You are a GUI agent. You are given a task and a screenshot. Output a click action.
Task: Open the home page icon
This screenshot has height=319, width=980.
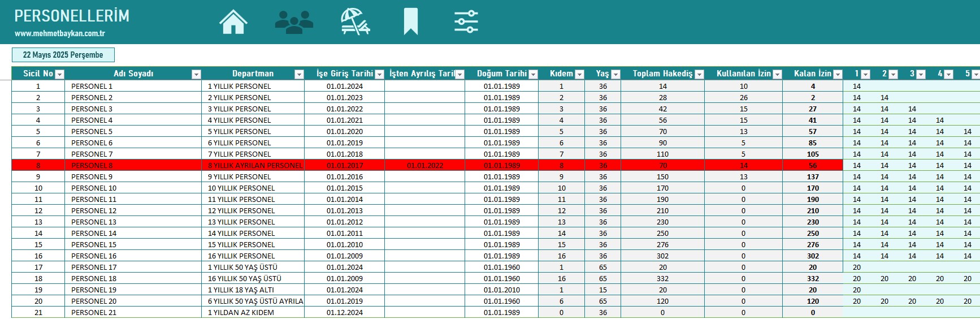coord(233,22)
